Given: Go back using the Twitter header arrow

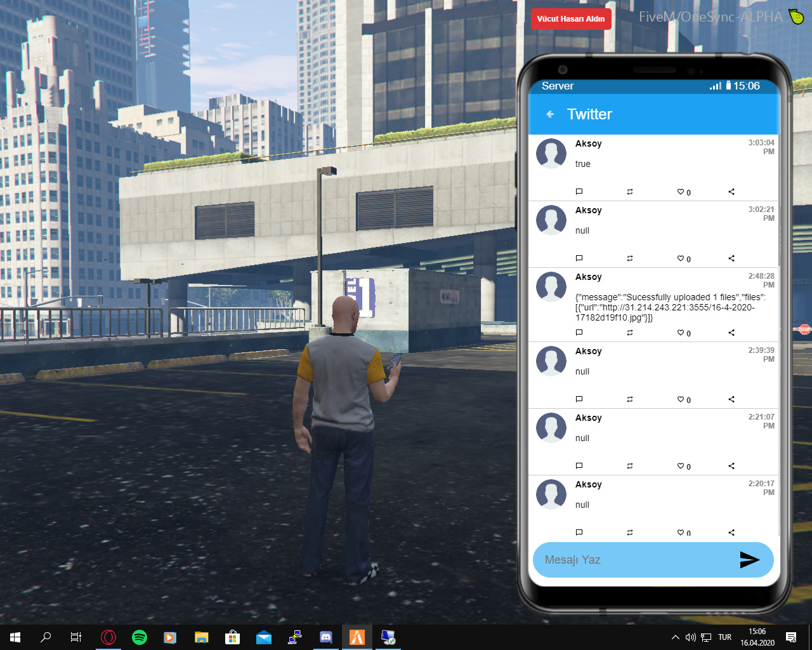Looking at the screenshot, I should click(550, 114).
